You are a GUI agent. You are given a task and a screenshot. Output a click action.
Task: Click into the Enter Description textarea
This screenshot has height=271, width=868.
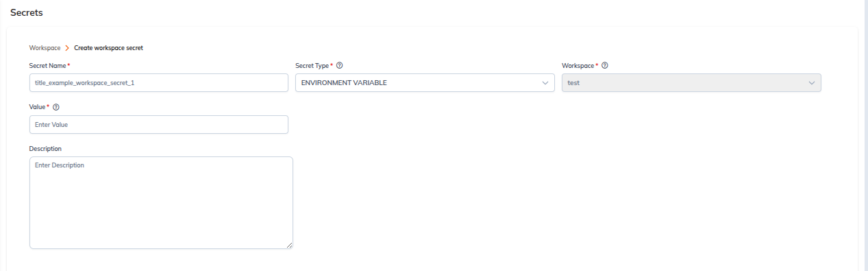(161, 202)
